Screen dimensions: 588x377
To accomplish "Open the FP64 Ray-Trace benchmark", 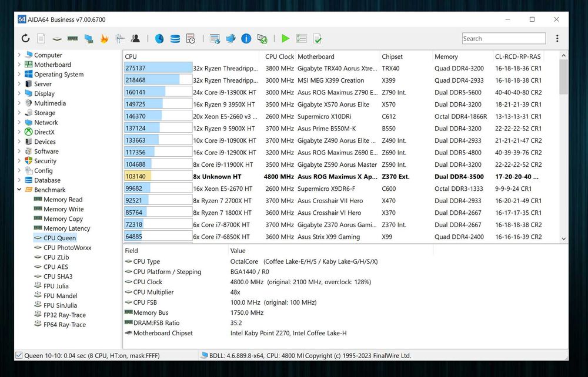I will tap(65, 325).
